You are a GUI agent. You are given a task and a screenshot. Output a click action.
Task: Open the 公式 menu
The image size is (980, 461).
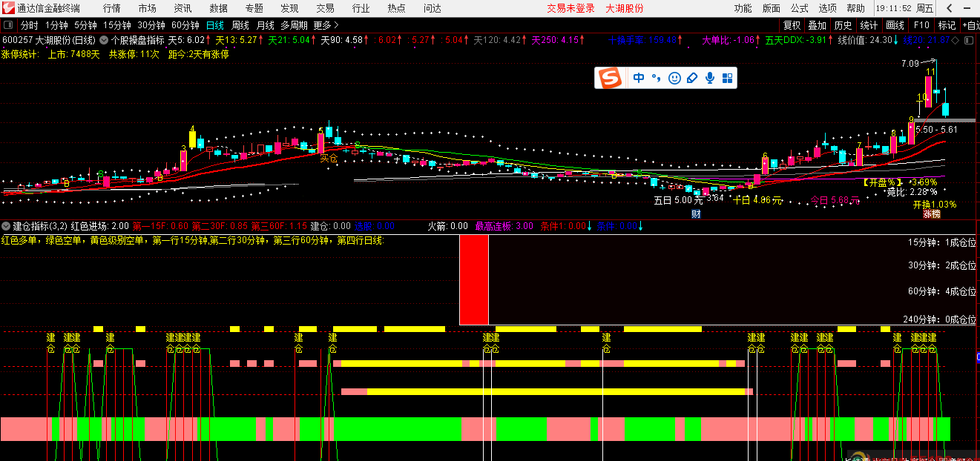pyautogui.click(x=799, y=8)
